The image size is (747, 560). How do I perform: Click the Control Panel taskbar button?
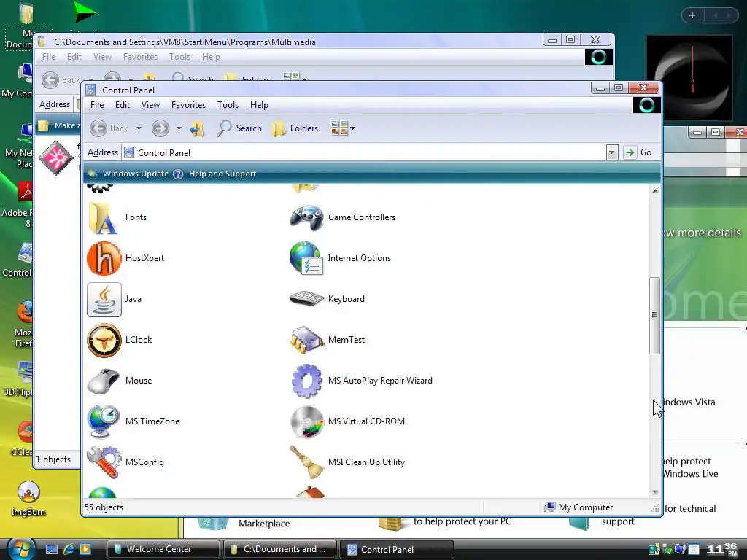pos(398,550)
